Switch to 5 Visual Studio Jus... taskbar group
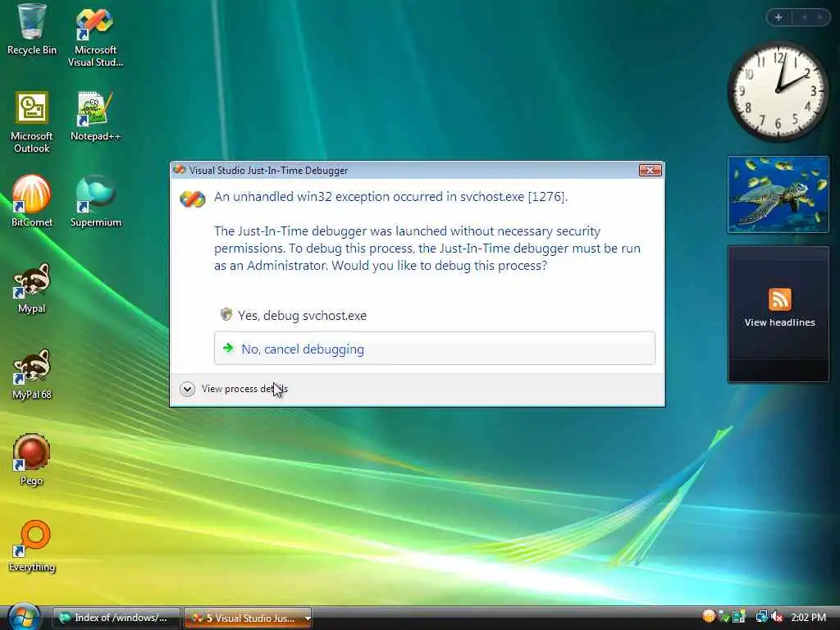The image size is (840, 630). pos(244,618)
